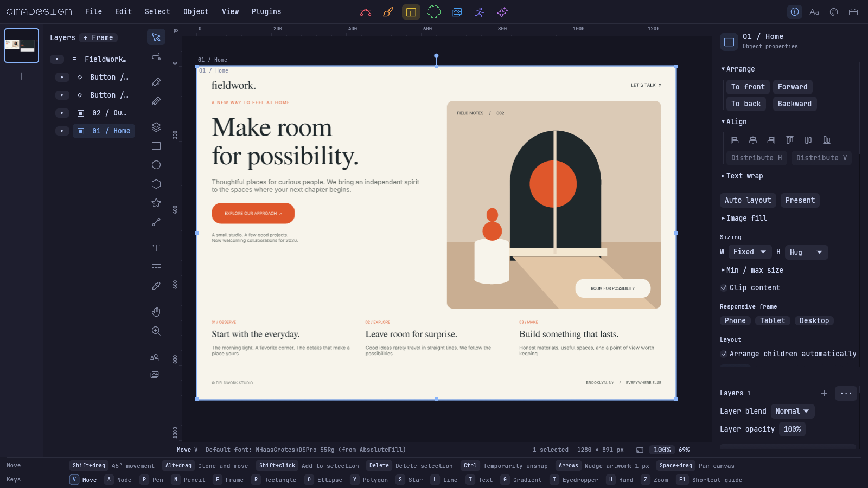Click the To front button
This screenshot has height=488, width=868.
pos(748,87)
